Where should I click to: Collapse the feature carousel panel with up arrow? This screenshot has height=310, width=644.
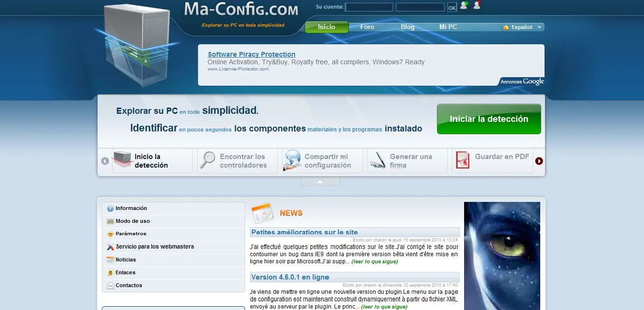(320, 181)
